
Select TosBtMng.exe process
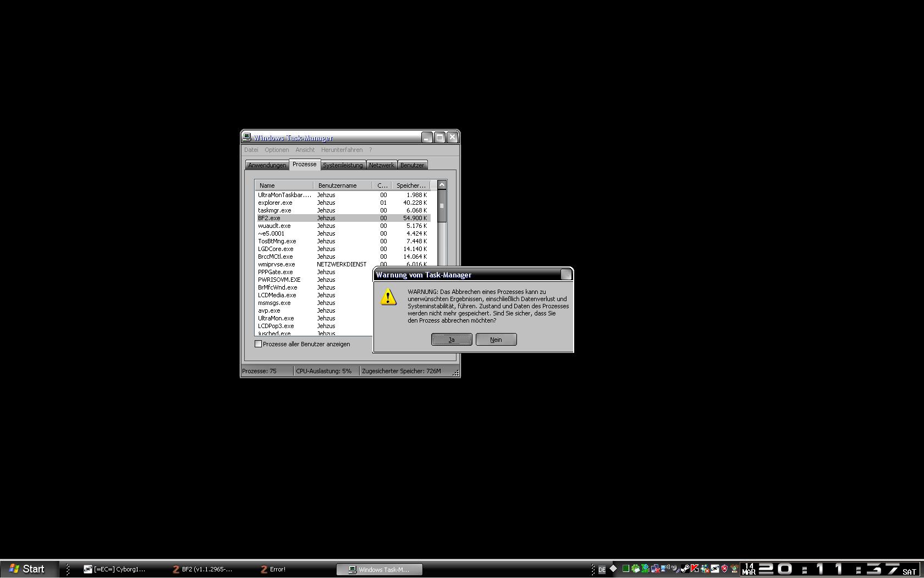[x=343, y=241]
